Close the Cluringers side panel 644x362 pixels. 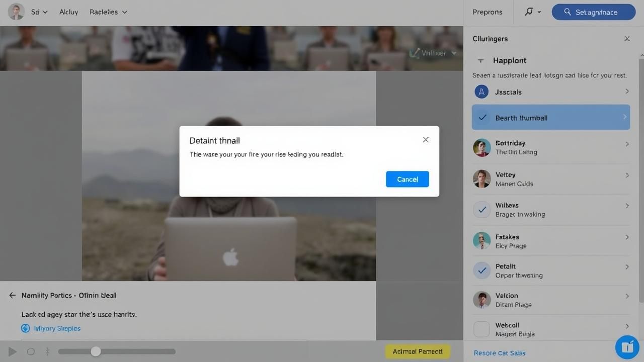point(627,39)
